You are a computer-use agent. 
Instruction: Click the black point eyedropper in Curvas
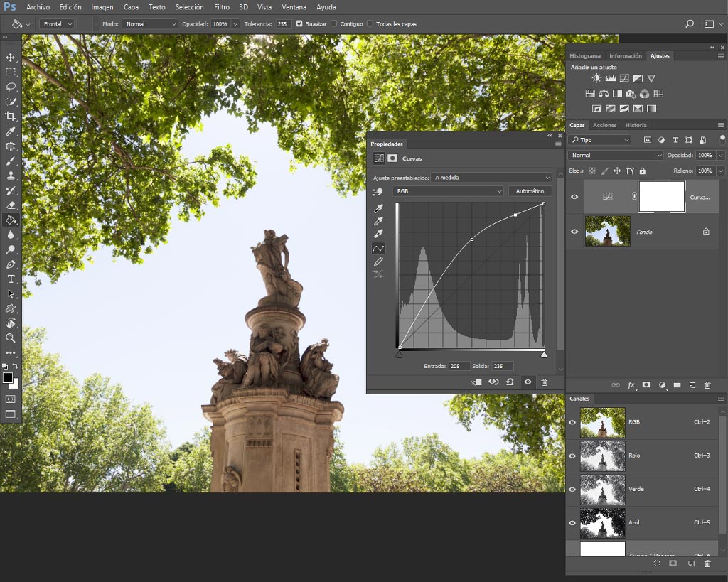coord(378,208)
